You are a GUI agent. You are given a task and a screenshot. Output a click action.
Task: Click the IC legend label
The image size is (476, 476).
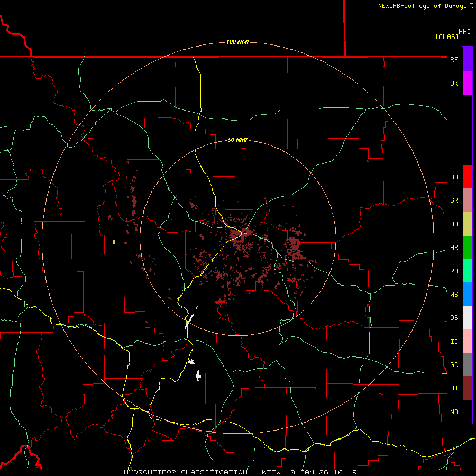(x=454, y=342)
